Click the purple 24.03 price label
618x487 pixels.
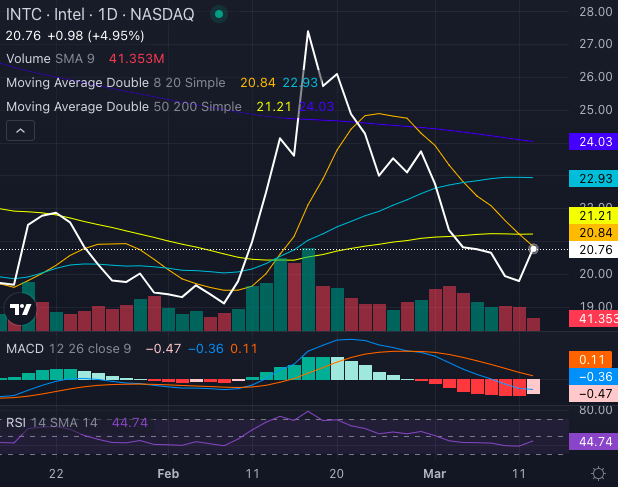592,143
